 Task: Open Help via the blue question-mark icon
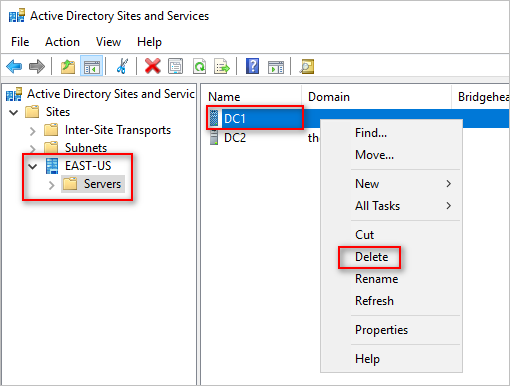[252, 66]
